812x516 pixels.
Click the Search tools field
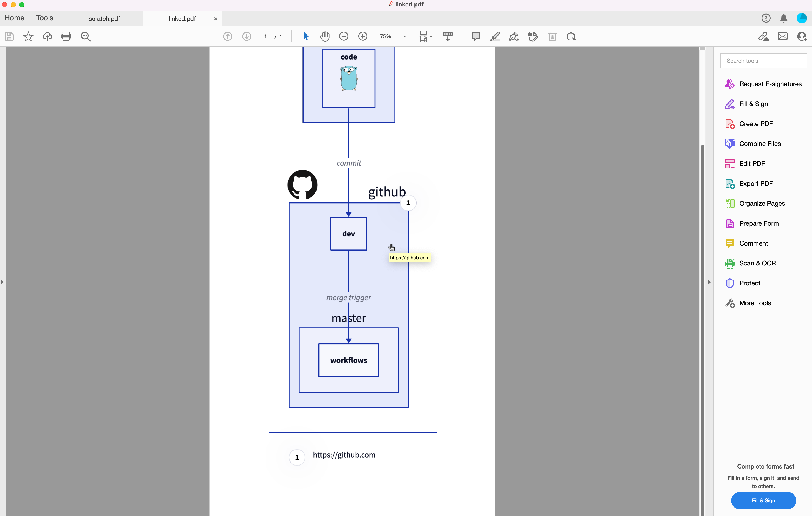tap(763, 61)
